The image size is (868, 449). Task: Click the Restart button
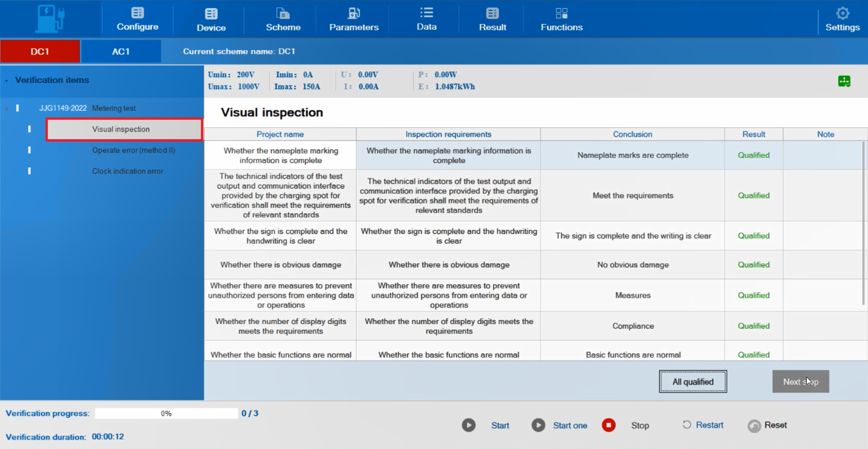tap(703, 425)
